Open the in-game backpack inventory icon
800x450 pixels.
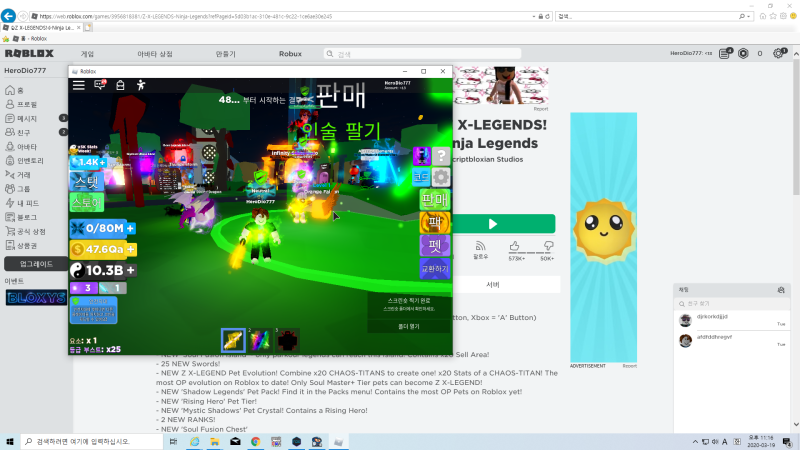(x=120, y=85)
